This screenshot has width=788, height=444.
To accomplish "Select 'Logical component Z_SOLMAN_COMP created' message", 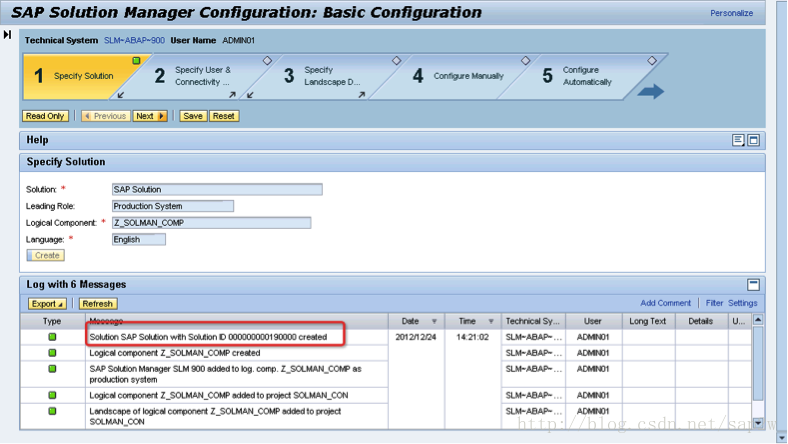I will click(175, 353).
